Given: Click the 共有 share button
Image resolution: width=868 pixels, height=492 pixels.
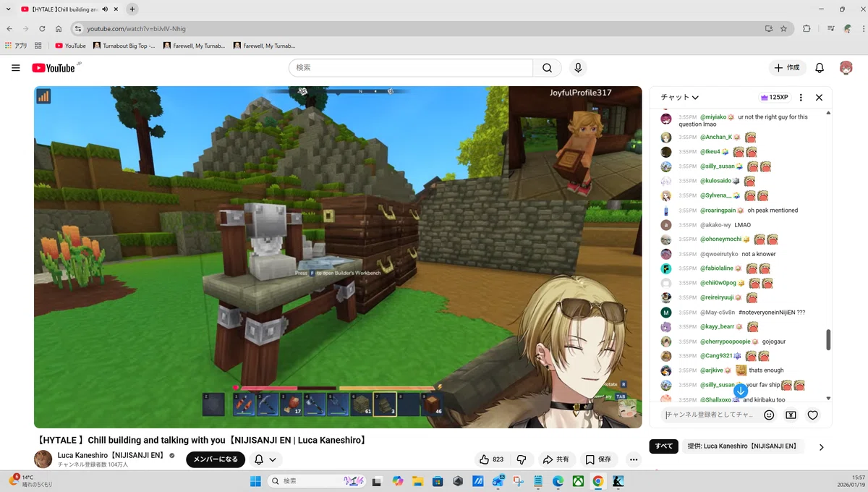Looking at the screenshot, I should [x=556, y=459].
